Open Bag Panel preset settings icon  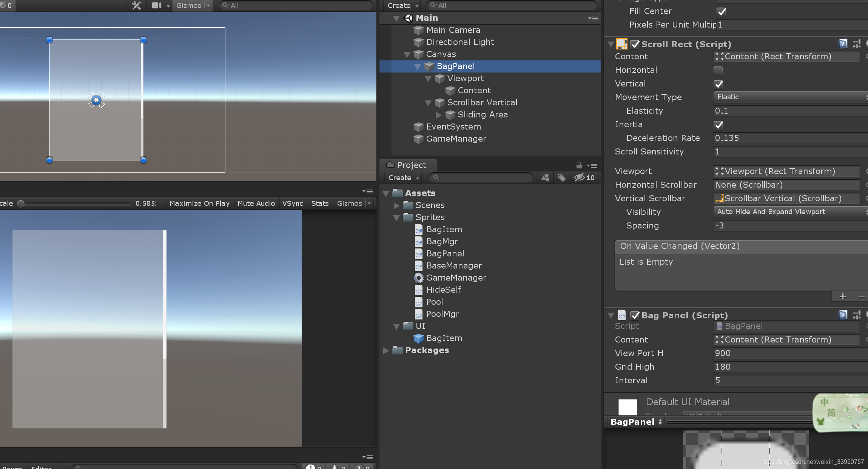click(x=856, y=315)
